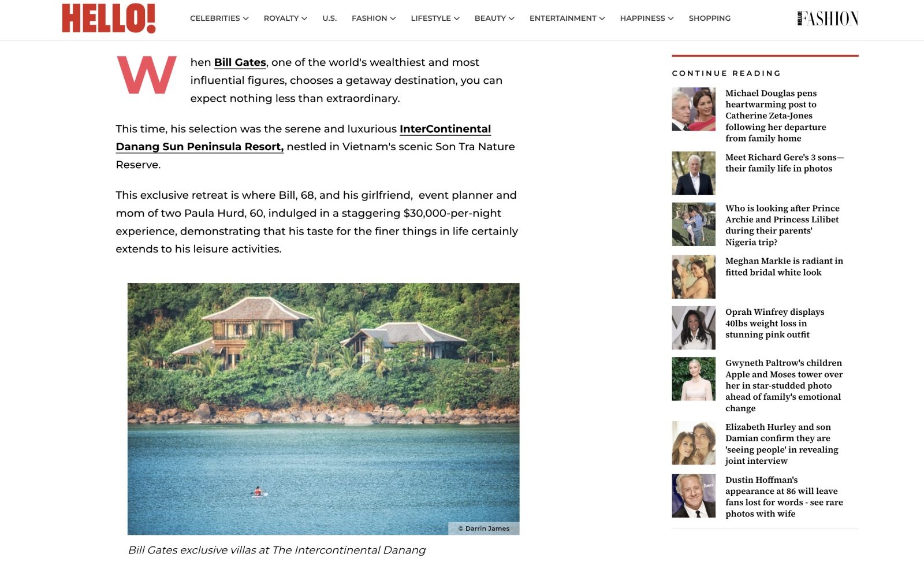The height and width of the screenshot is (573, 924).
Task: Expand the Royalty dropdown arrow
Action: pyautogui.click(x=304, y=18)
